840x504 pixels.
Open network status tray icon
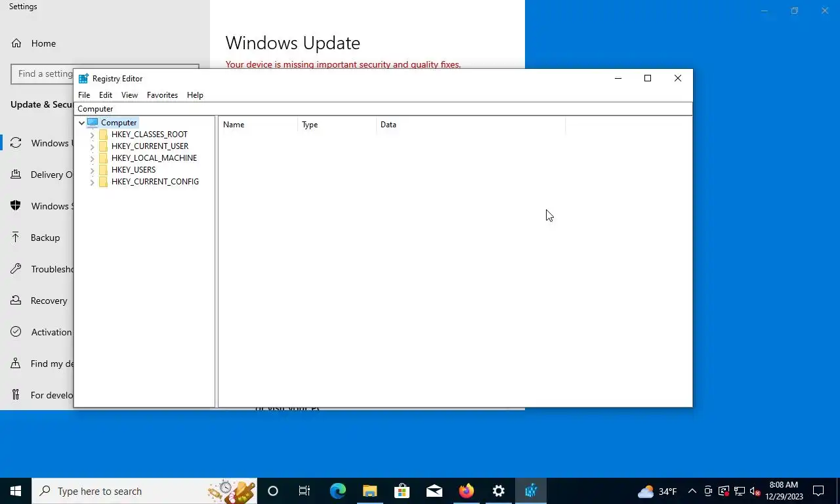tap(740, 491)
